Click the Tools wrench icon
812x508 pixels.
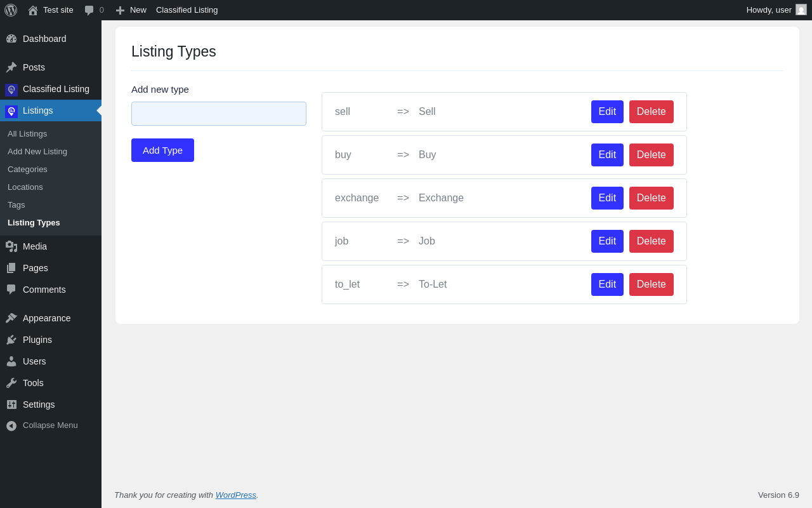[x=11, y=383]
